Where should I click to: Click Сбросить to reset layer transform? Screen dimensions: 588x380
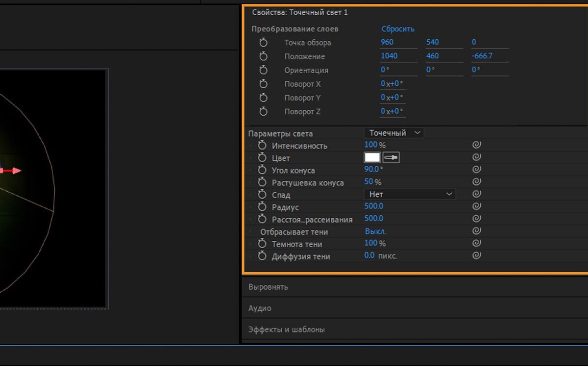click(x=398, y=29)
